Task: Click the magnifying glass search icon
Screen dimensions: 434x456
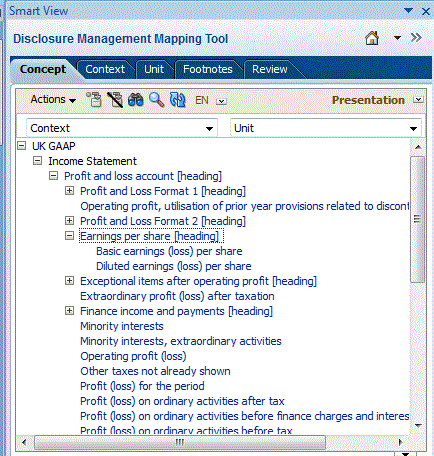Action: click(156, 100)
